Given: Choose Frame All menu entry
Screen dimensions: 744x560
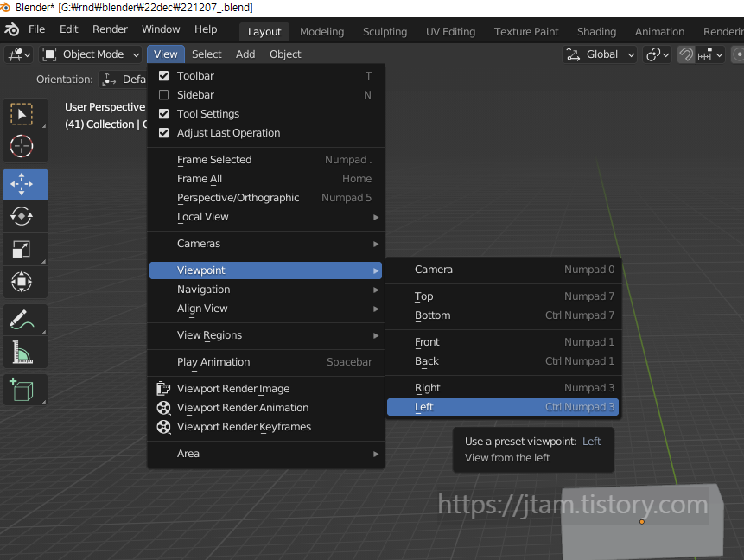Looking at the screenshot, I should [266, 179].
